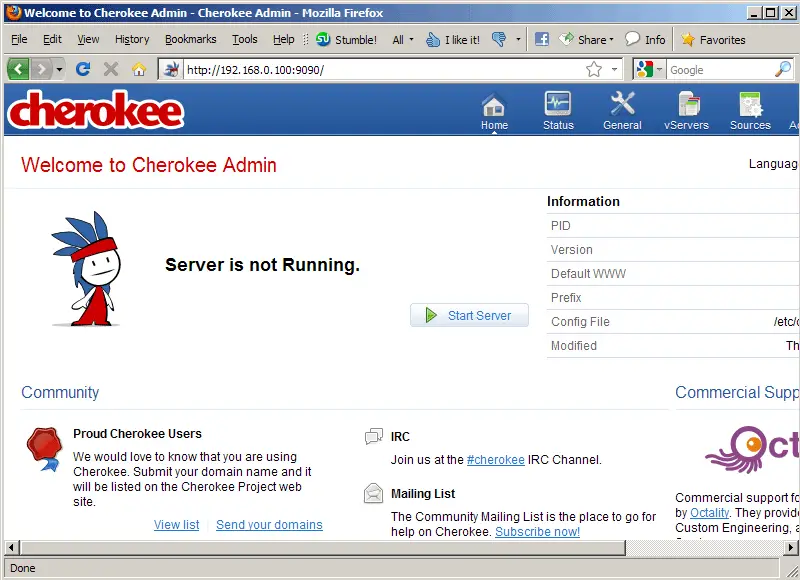This screenshot has width=800, height=580.
Task: Click the scroll right arrow
Action: (791, 548)
